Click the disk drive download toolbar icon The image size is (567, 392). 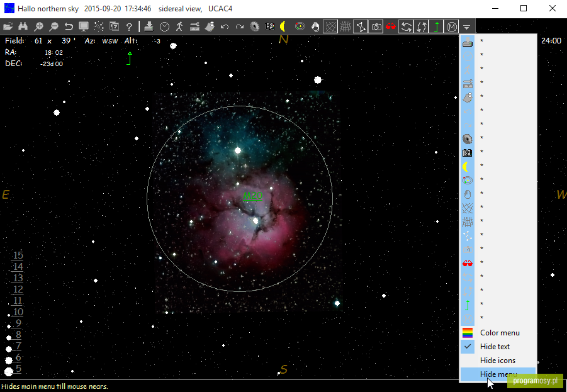pos(149,26)
